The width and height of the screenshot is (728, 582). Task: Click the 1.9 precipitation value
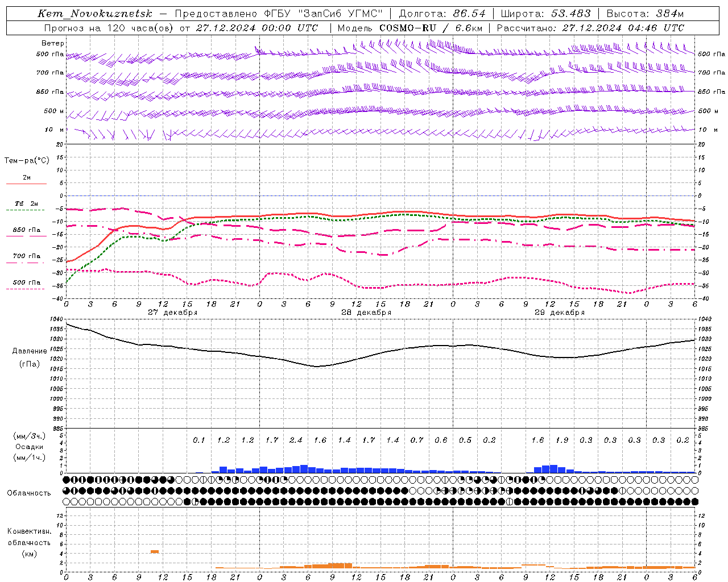click(x=562, y=440)
